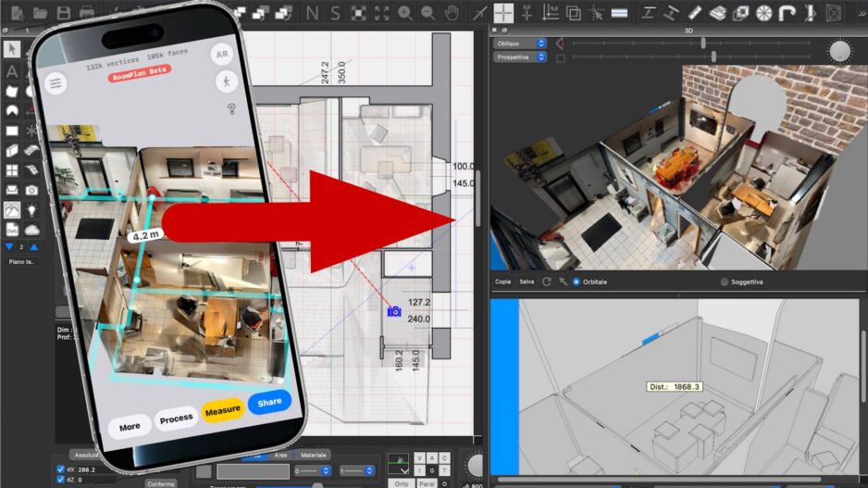The image size is (868, 488).
Task: Open the Obliquo dropdown
Action: point(520,43)
